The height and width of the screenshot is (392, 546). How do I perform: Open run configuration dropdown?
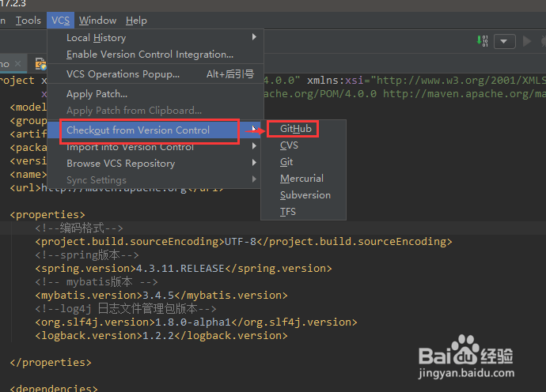point(505,41)
